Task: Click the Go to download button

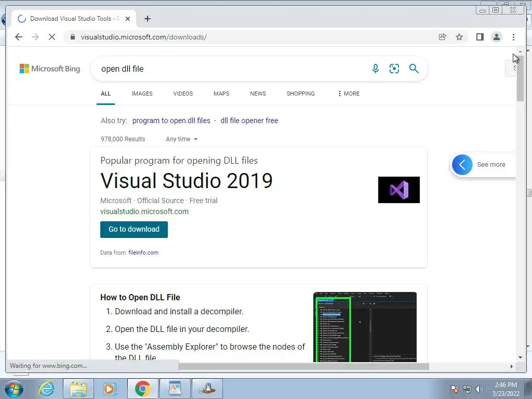Action: [134, 229]
